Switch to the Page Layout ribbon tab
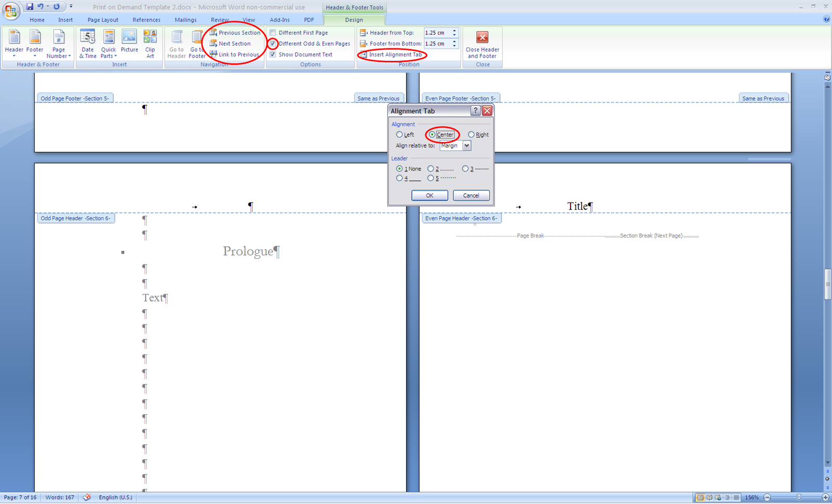The image size is (832, 504). coord(102,20)
